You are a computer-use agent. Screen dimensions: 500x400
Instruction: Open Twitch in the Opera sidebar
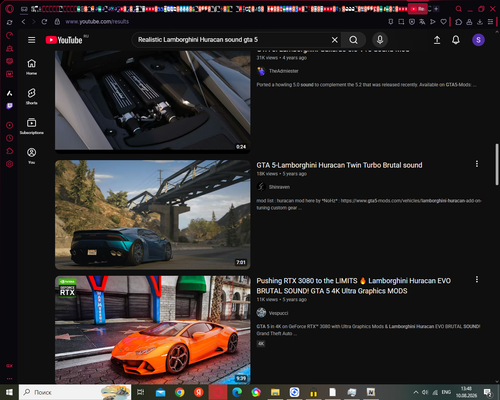9,106
